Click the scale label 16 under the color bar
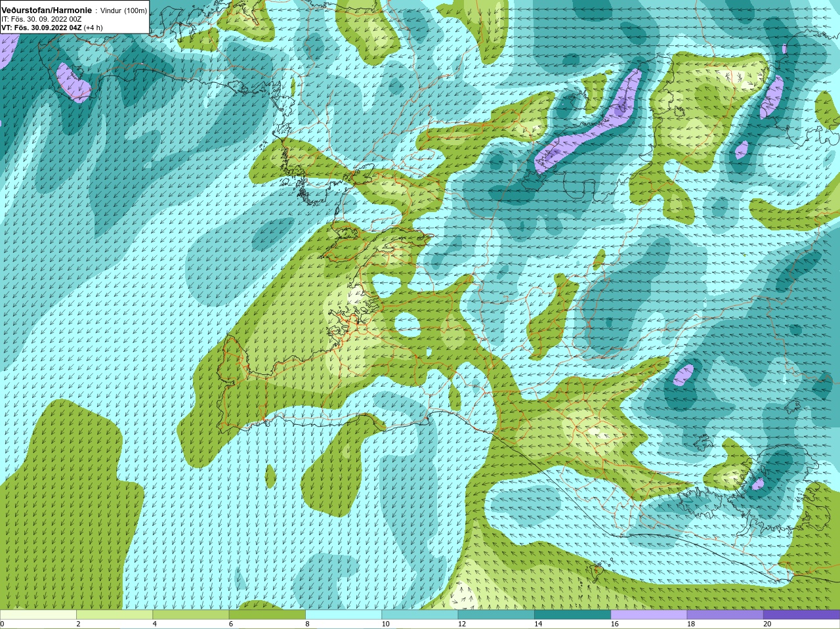This screenshot has height=629, width=840. tap(615, 624)
